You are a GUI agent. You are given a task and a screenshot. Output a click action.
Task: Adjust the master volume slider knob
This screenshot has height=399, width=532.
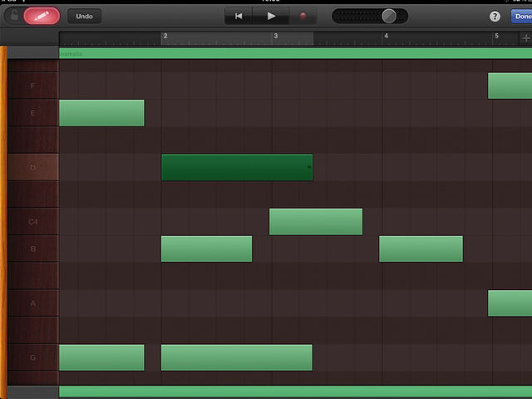(389, 16)
